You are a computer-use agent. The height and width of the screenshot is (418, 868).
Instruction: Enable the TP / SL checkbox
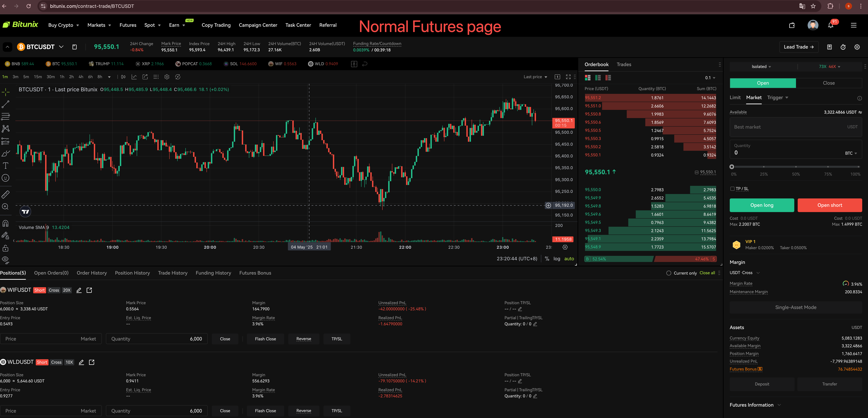click(x=732, y=189)
